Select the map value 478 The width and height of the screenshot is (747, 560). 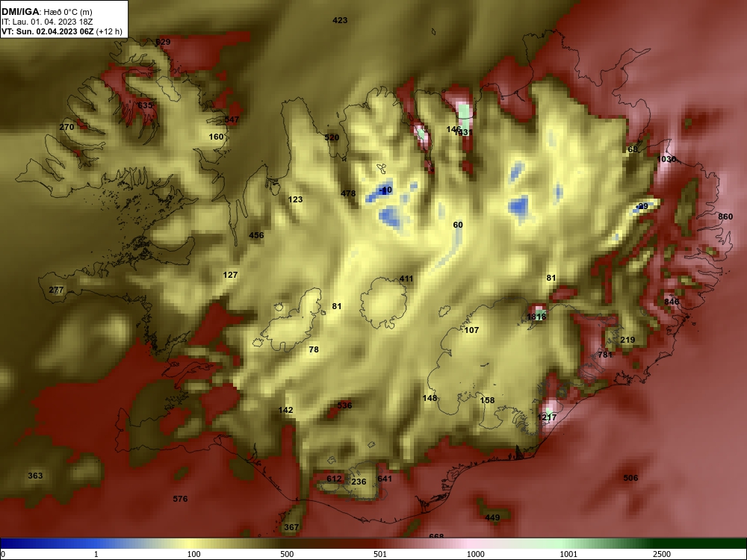coord(348,194)
